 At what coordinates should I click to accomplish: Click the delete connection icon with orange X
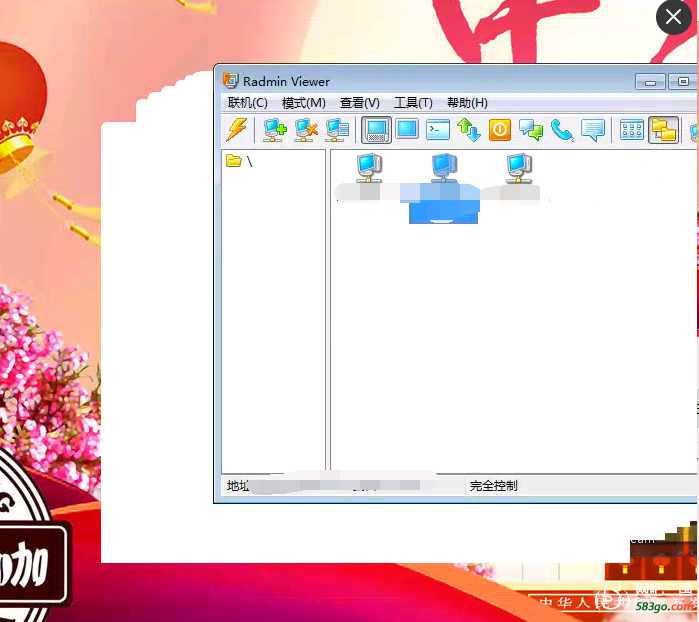pyautogui.click(x=306, y=130)
